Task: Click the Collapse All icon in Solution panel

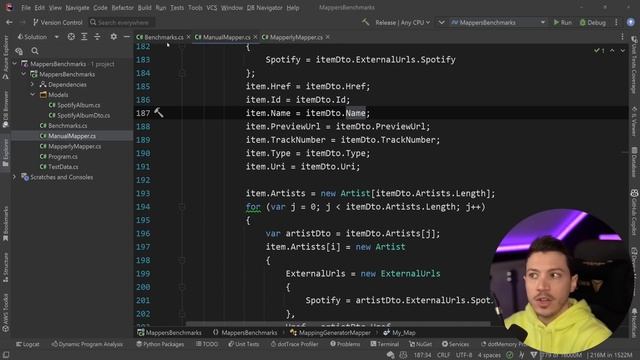Action: pos(97,37)
